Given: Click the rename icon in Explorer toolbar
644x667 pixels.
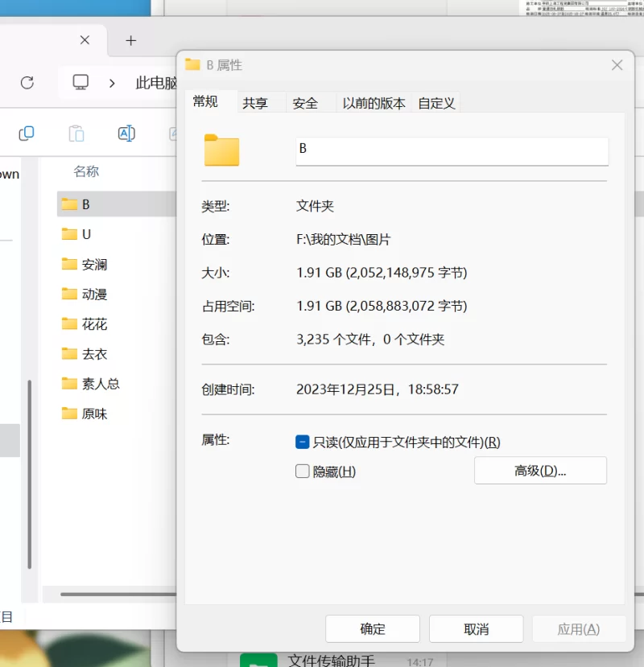Looking at the screenshot, I should pyautogui.click(x=126, y=133).
